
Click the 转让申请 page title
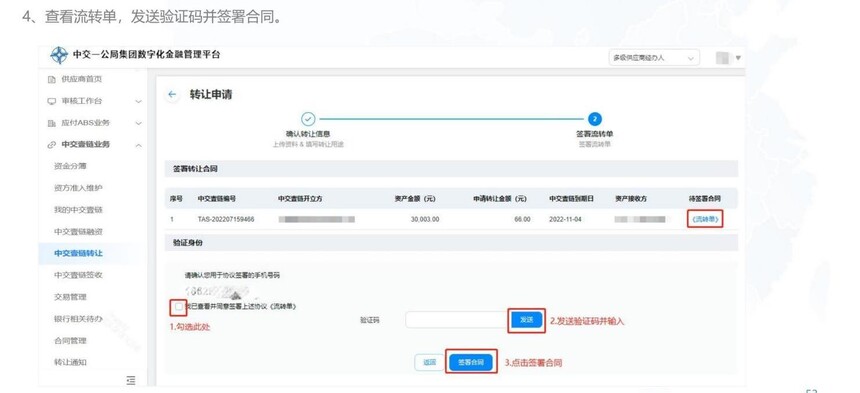tap(211, 94)
